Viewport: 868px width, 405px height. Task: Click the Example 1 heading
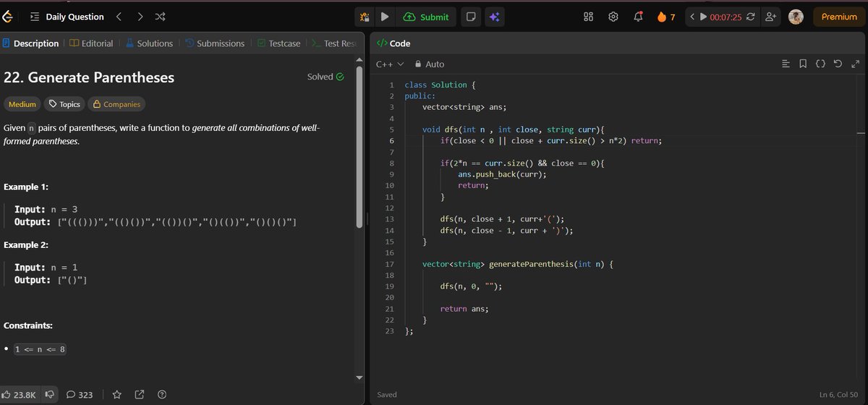pyautogui.click(x=26, y=187)
